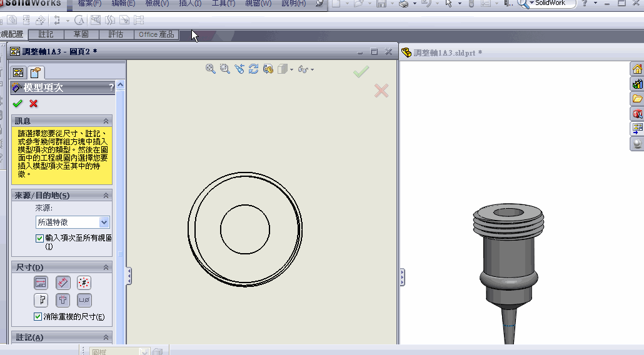Click the Save icon in toolbar

tap(381, 4)
